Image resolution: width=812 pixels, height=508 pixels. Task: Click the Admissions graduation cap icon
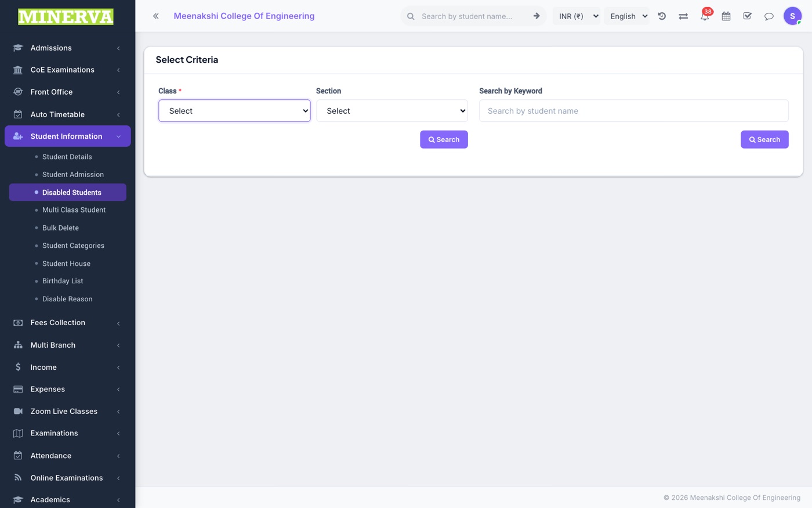(x=18, y=48)
